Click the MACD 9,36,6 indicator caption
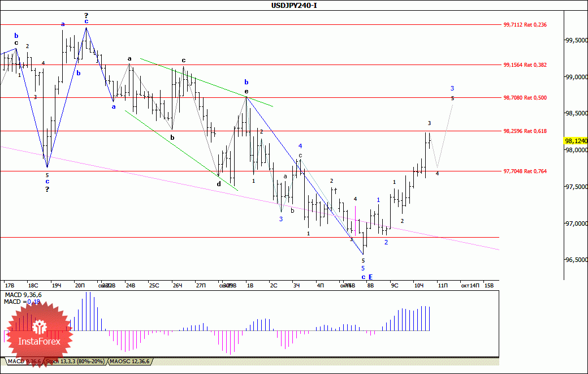 tap(23, 295)
